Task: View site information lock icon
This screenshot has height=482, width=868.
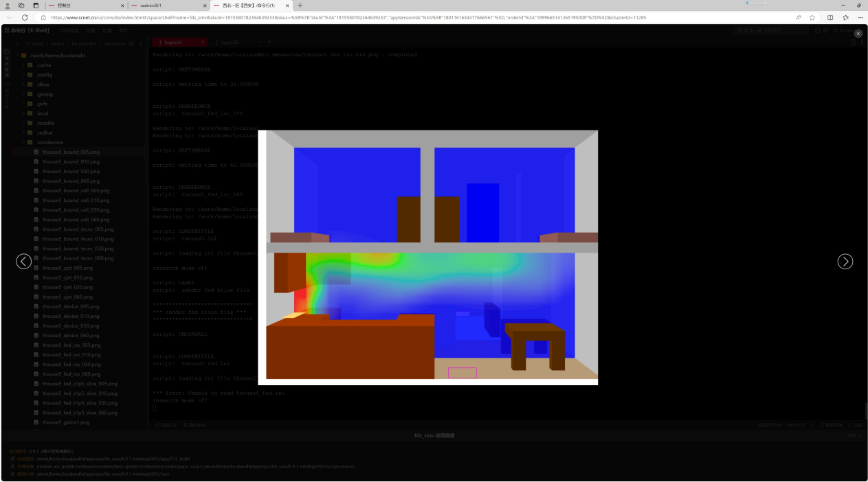Action: (x=43, y=17)
